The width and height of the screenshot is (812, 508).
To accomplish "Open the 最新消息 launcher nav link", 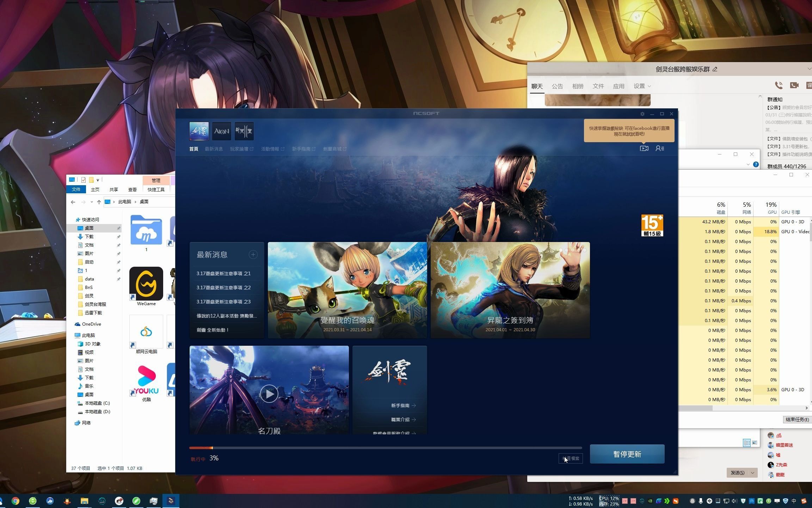I will pos(214,149).
